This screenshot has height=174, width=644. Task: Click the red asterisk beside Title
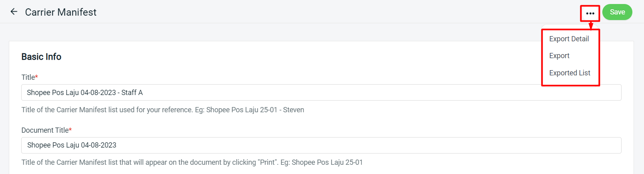pos(36,77)
